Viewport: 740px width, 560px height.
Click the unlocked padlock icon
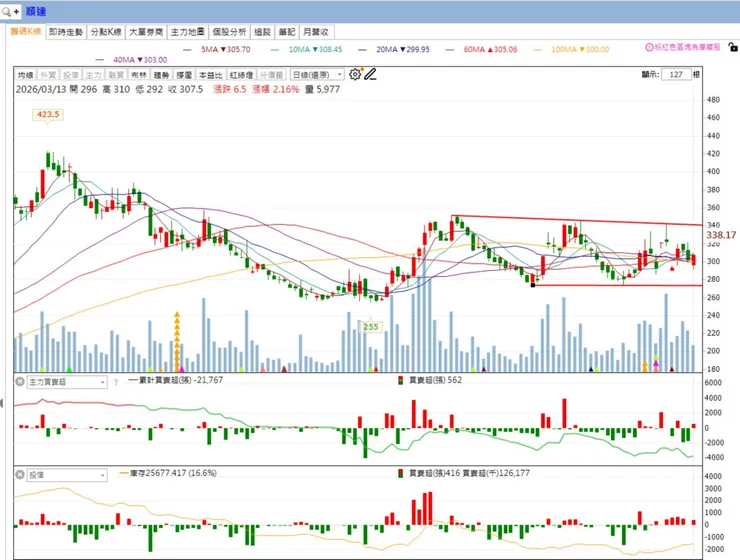[x=732, y=47]
